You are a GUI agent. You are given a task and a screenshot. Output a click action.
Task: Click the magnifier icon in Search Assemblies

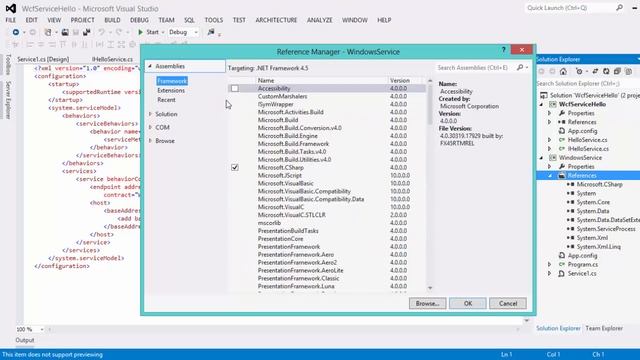[x=520, y=67]
